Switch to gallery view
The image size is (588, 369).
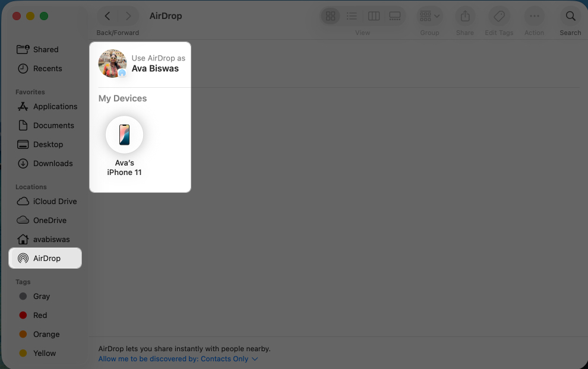point(395,16)
